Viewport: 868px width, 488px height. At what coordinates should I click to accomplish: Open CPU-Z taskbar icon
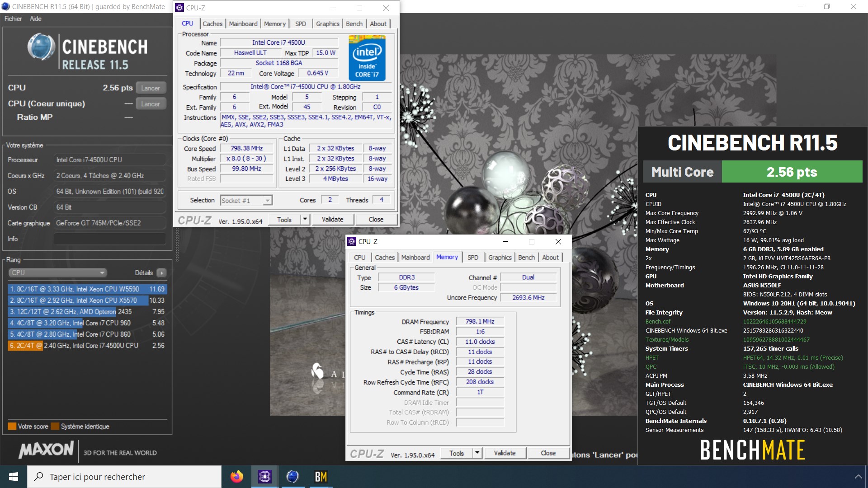click(264, 477)
